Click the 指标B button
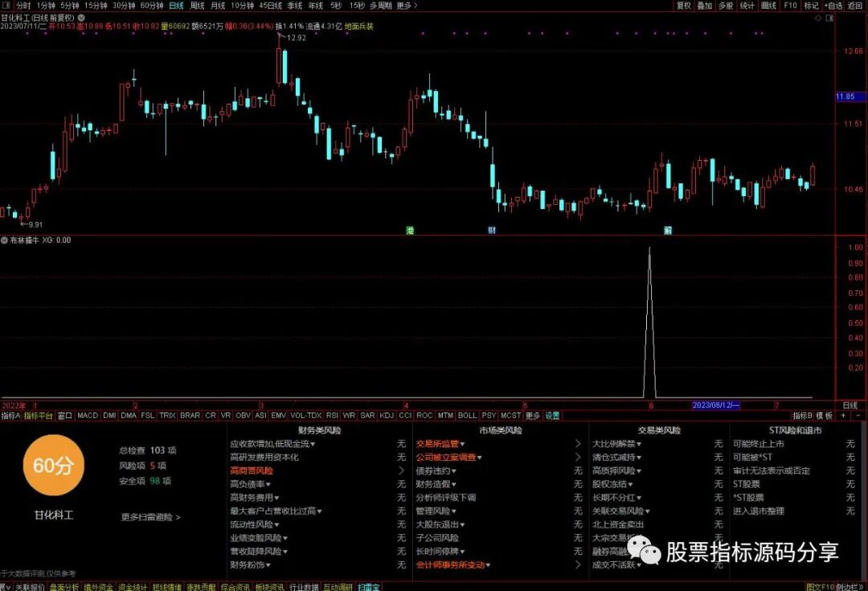The height and width of the screenshot is (591, 868). pos(802,416)
